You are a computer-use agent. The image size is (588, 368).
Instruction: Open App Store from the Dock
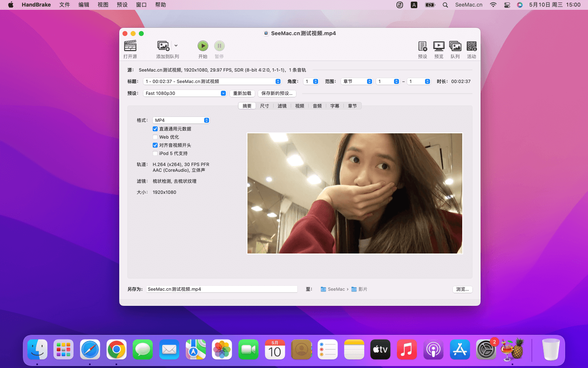460,350
